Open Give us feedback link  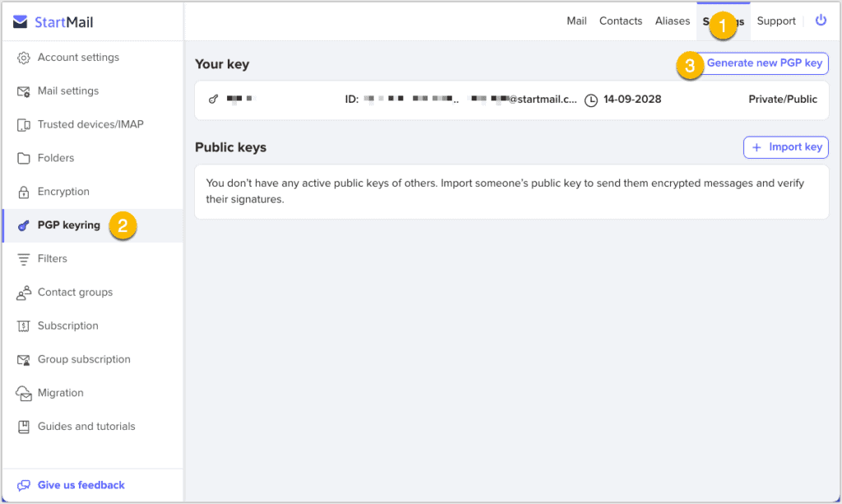[x=81, y=485]
